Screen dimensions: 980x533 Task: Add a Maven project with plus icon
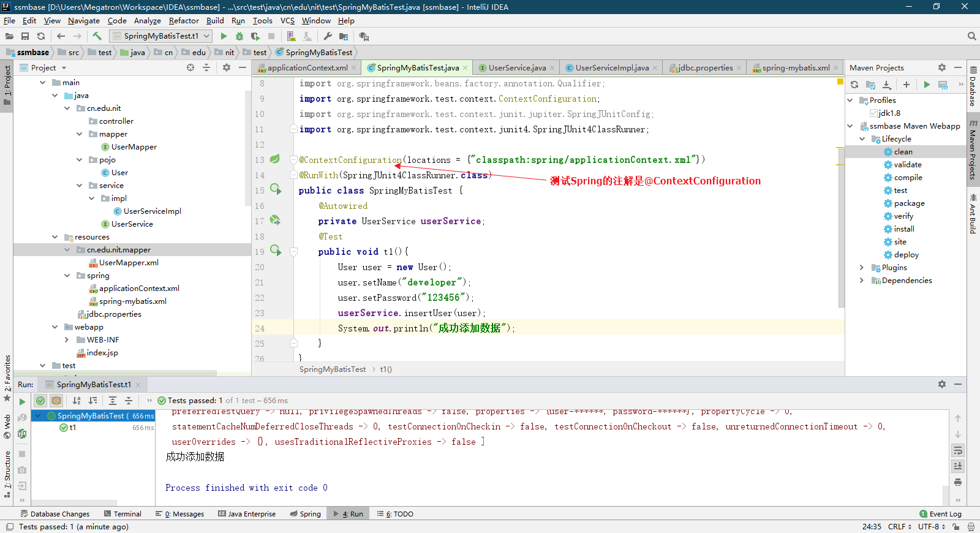pyautogui.click(x=907, y=85)
